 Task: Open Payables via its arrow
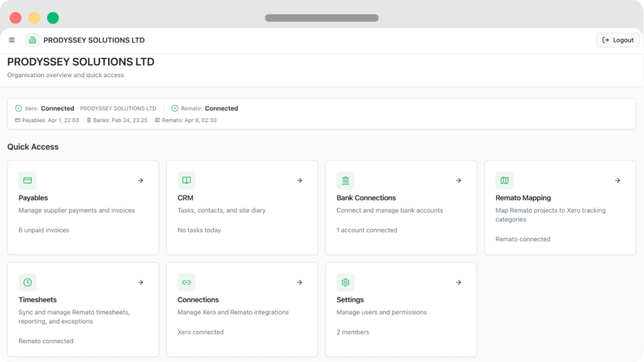click(x=140, y=180)
